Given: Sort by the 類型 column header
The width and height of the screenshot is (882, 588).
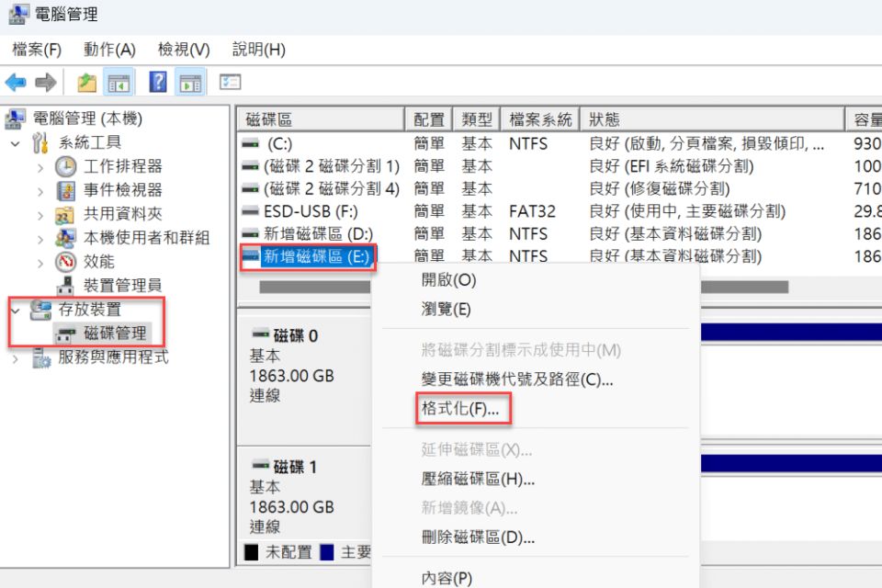Looking at the screenshot, I should tap(477, 119).
